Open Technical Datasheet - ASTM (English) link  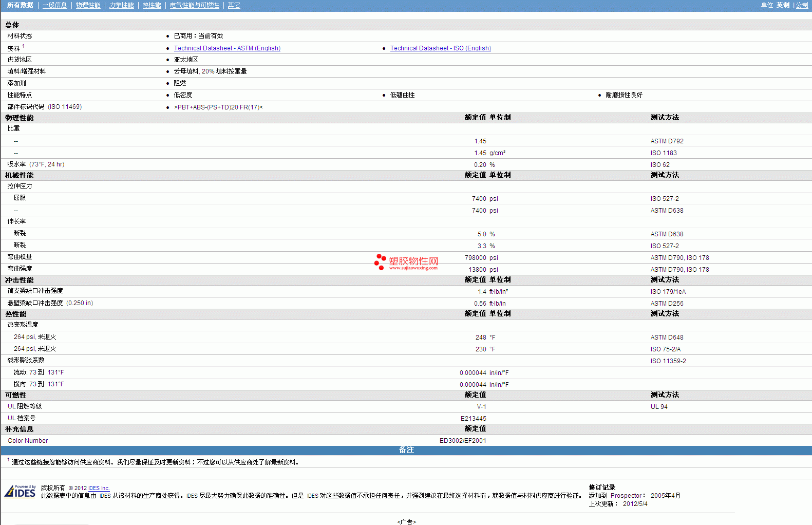pos(227,48)
